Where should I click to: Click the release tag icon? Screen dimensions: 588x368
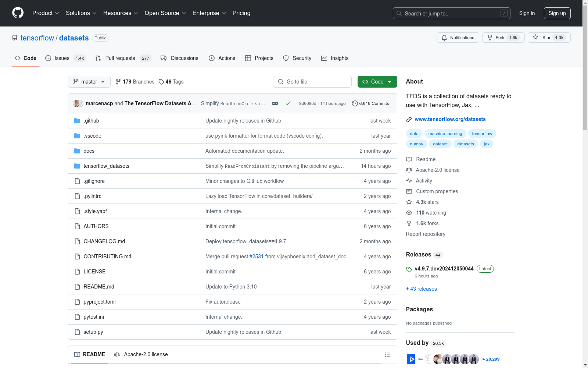409,269
